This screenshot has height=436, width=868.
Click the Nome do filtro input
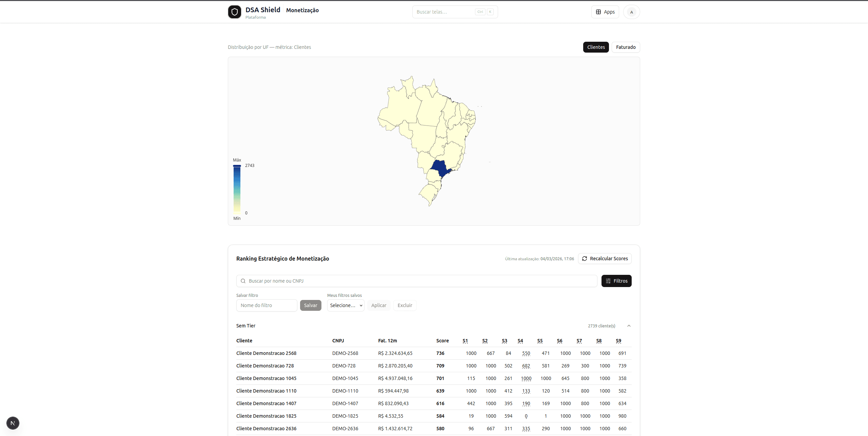(267, 305)
